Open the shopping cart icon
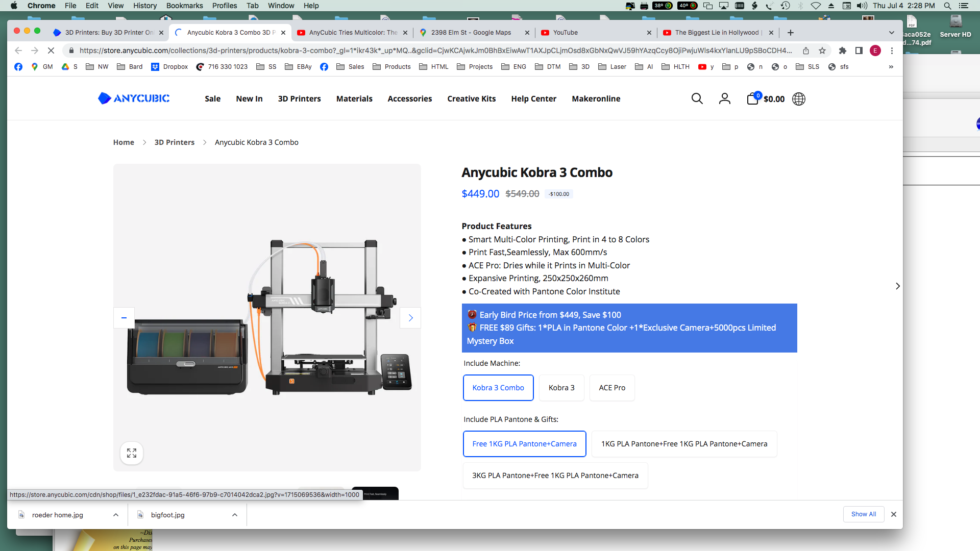Screen dimensions: 980x551 click(752, 98)
